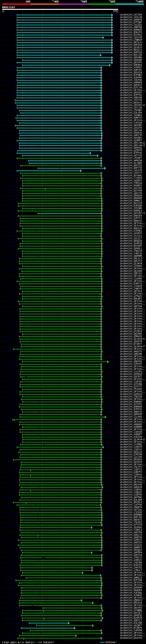Click the UniRef100_B6SGI3 label
Screen dimensions: 146x644
point(131,50)
